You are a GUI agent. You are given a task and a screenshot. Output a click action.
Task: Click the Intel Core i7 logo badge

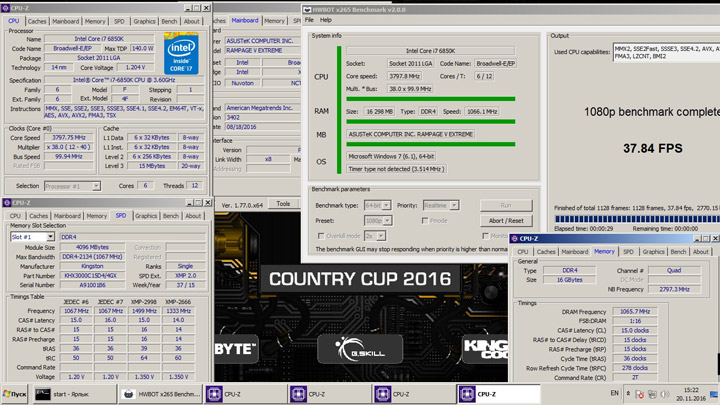pyautogui.click(x=181, y=53)
